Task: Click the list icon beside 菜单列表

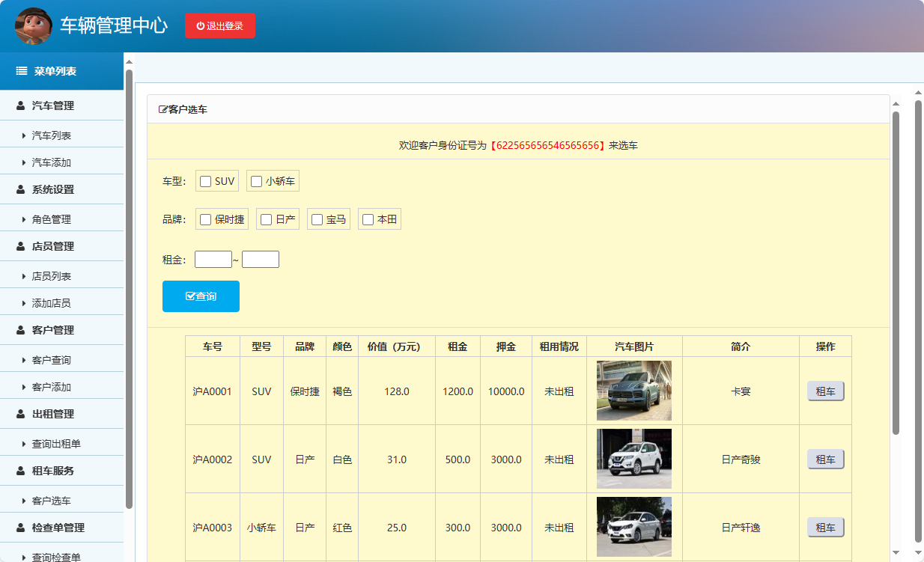Action: coord(22,71)
